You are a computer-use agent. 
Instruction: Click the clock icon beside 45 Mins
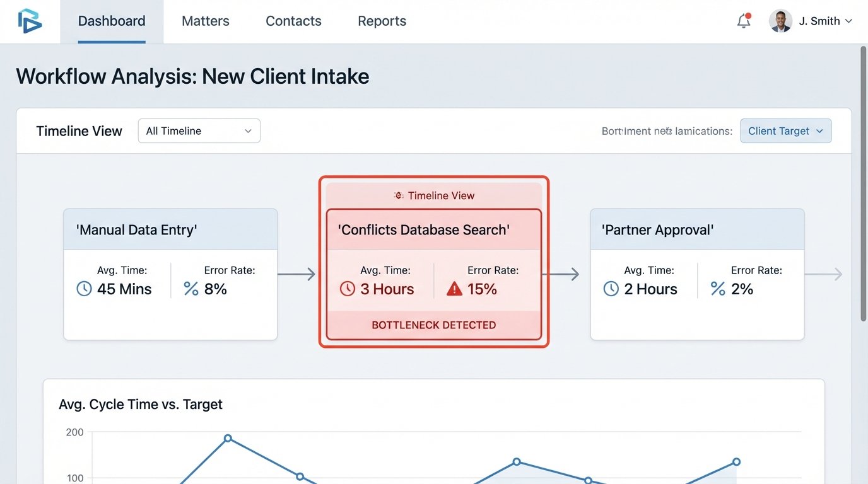[x=84, y=289]
